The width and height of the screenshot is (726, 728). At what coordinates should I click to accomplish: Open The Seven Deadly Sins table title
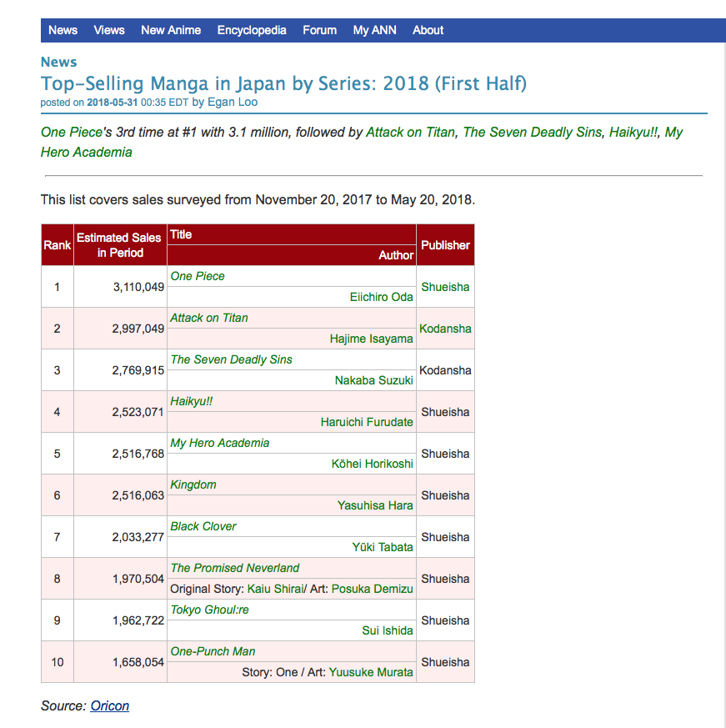(231, 359)
